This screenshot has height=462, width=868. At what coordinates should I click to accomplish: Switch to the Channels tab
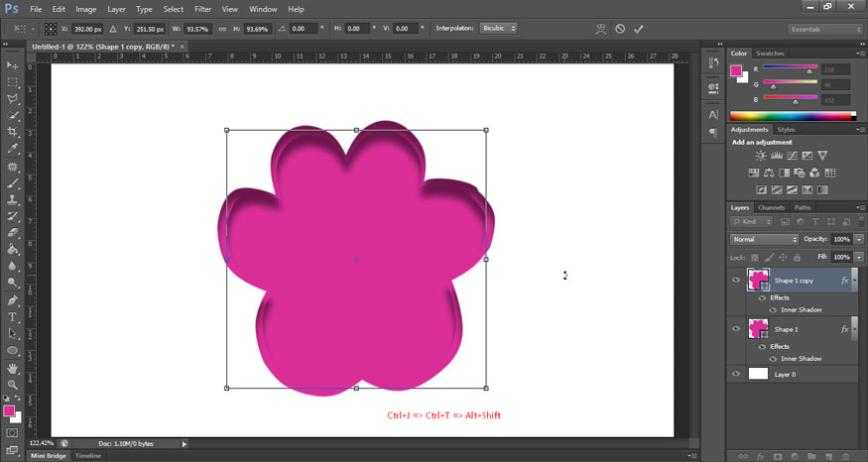pyautogui.click(x=771, y=207)
